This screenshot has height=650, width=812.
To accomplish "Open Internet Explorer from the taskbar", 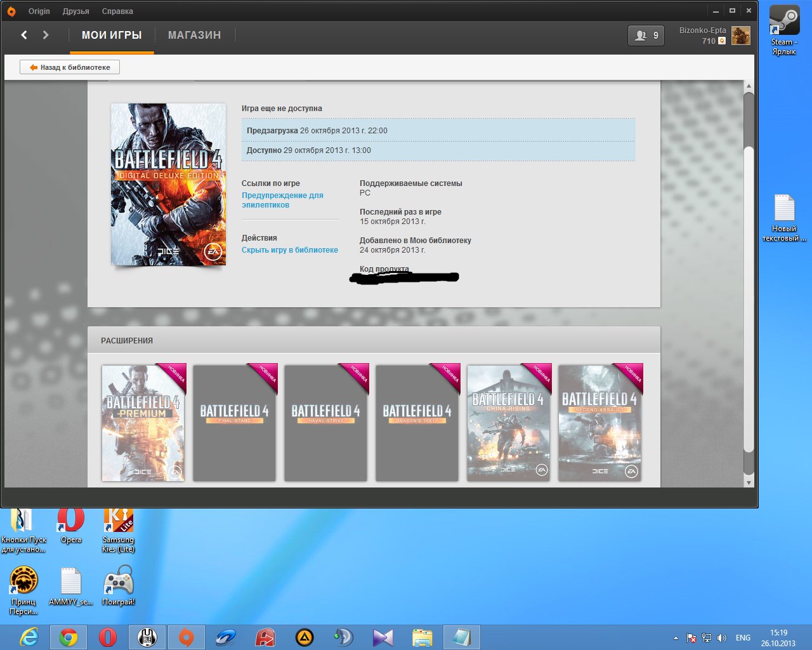I will [x=29, y=637].
